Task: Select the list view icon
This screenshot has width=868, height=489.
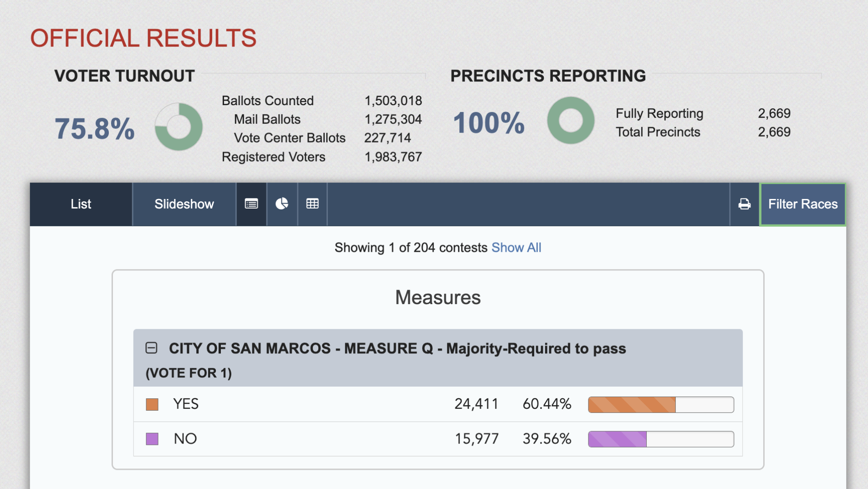Action: click(x=251, y=204)
